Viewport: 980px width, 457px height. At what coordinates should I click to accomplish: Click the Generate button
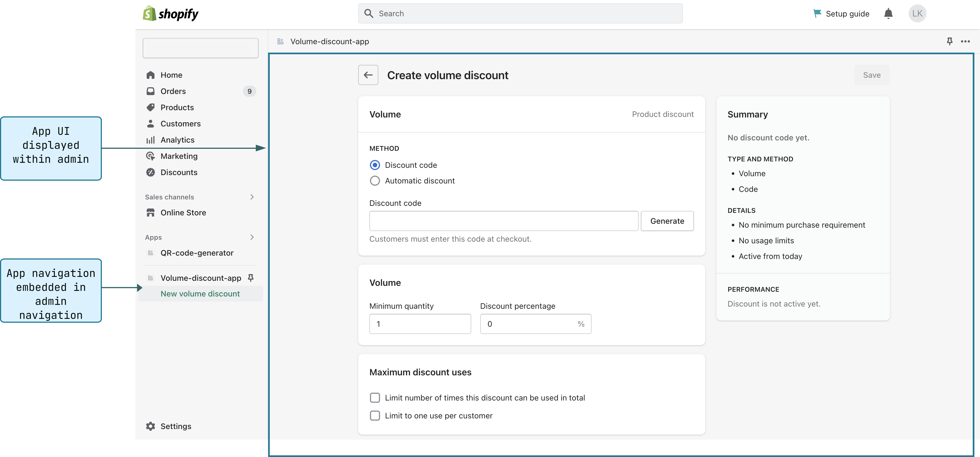point(667,221)
